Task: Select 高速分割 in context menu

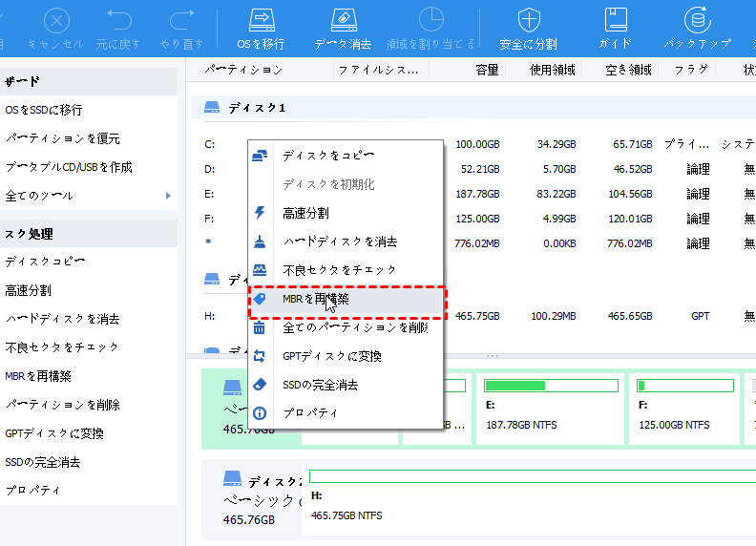Action: [x=346, y=213]
